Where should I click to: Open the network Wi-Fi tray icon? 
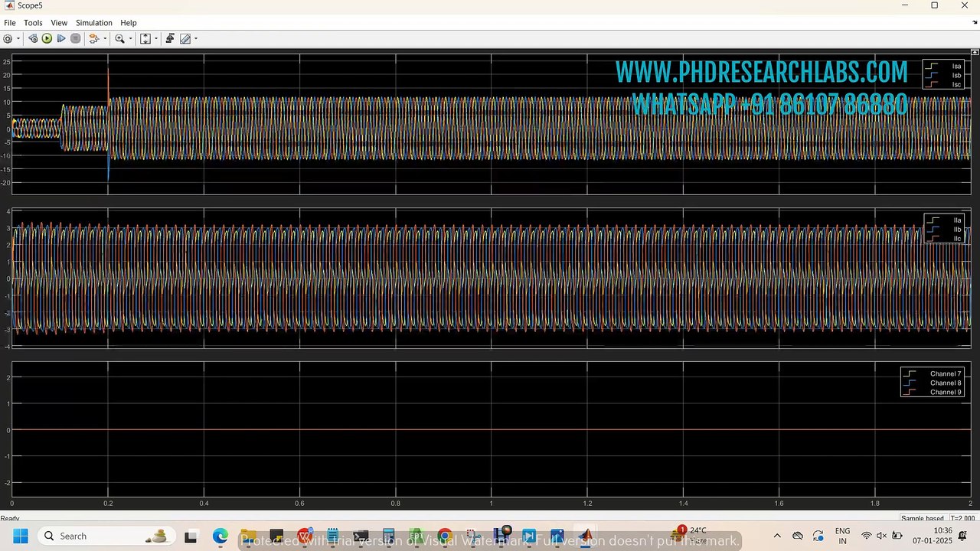click(867, 536)
